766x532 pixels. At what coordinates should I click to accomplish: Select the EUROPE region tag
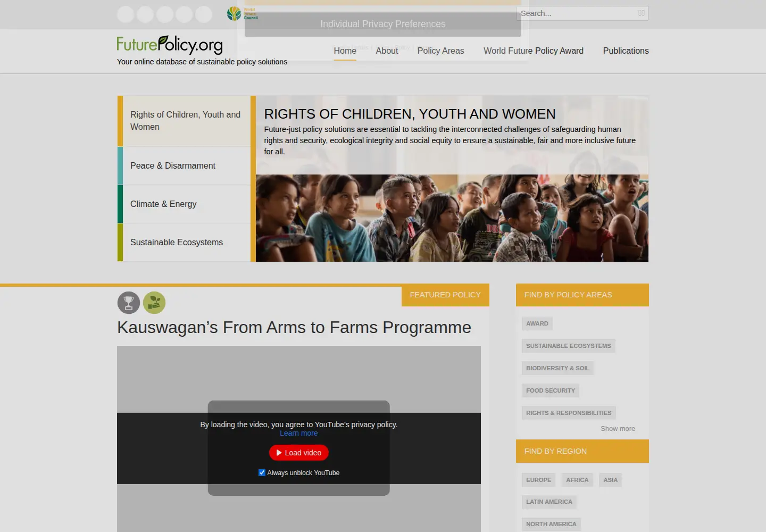(539, 480)
